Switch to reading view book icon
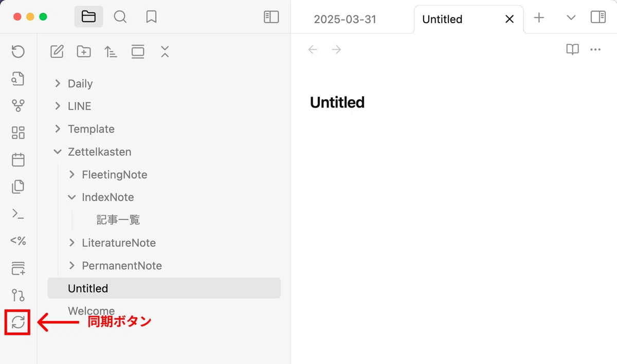The height and width of the screenshot is (364, 617). [572, 50]
